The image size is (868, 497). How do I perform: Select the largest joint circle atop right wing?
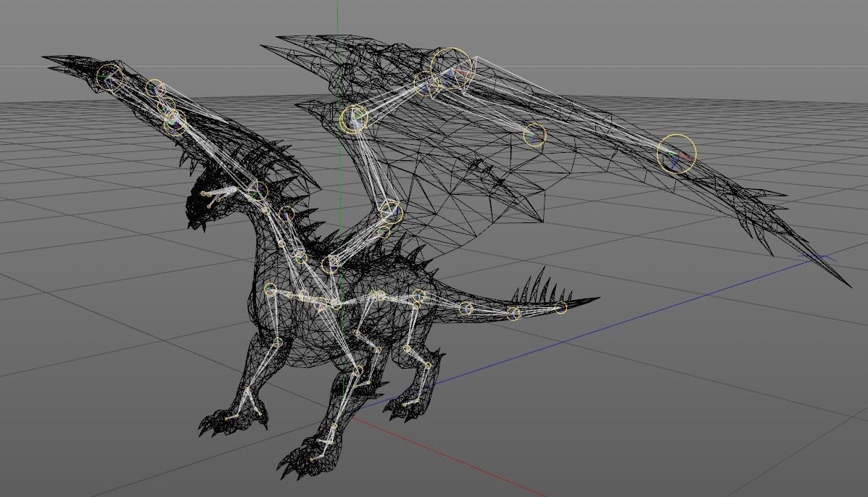click(x=452, y=69)
